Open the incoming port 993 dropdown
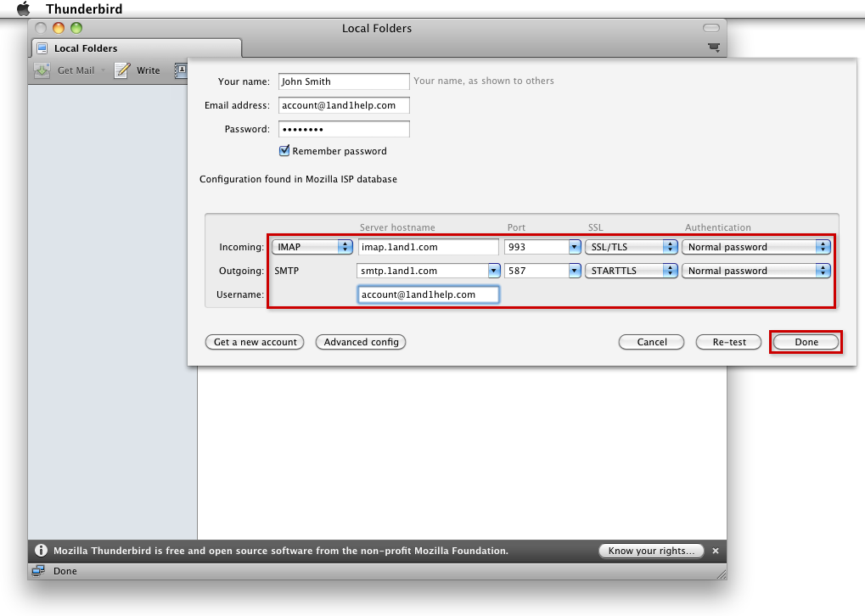The image size is (865, 616). tap(575, 247)
